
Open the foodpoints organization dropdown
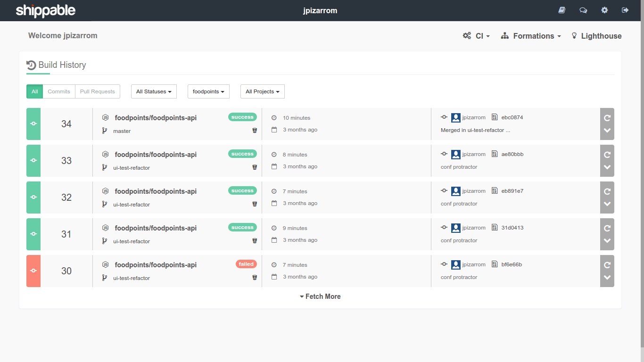[x=208, y=91]
